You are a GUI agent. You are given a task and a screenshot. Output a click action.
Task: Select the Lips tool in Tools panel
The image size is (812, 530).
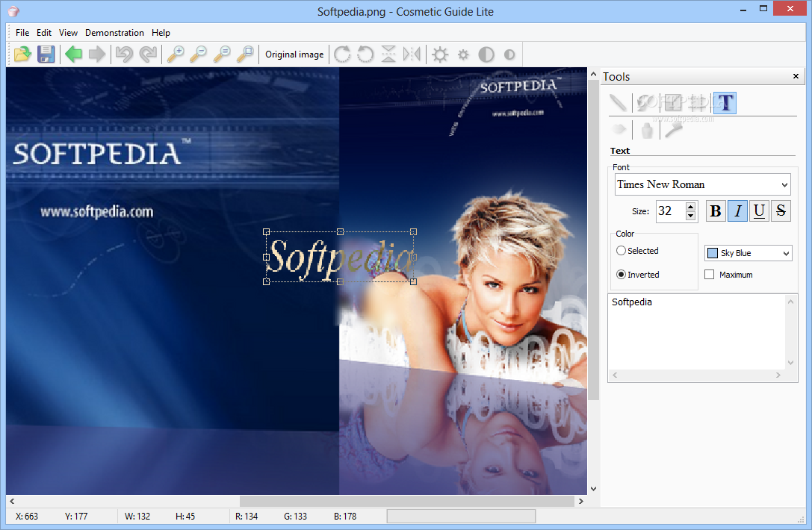click(x=619, y=129)
